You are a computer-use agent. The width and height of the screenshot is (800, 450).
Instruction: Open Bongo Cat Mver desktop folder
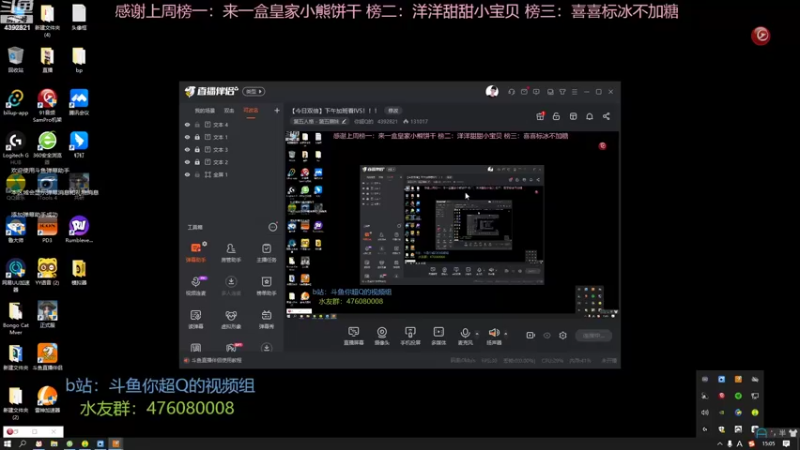coord(16,318)
